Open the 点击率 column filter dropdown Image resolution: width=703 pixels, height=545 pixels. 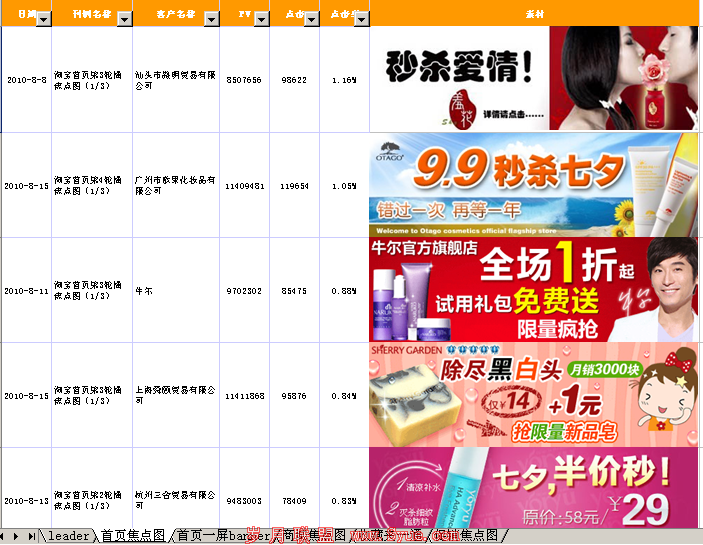tap(362, 19)
